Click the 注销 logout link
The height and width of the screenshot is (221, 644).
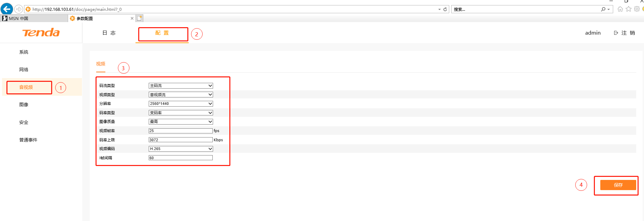pos(624,33)
